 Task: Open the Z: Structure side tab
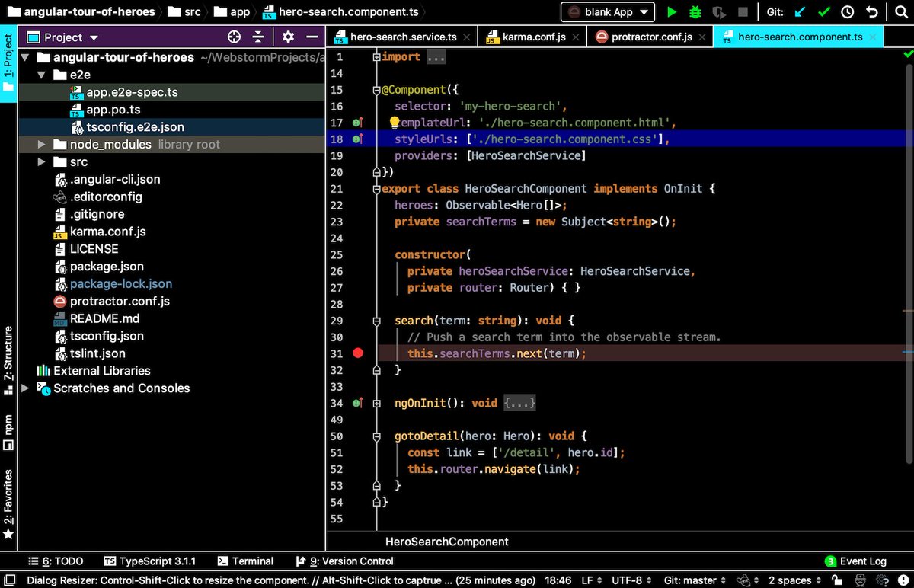[x=8, y=360]
